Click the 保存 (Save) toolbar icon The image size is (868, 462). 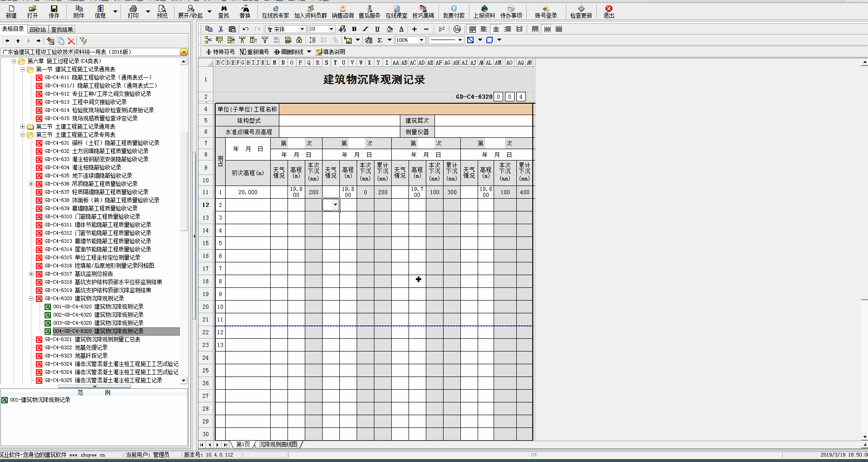tap(54, 11)
